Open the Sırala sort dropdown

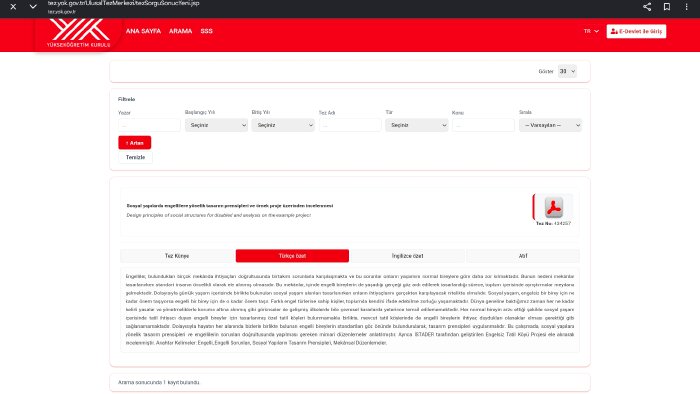point(550,125)
